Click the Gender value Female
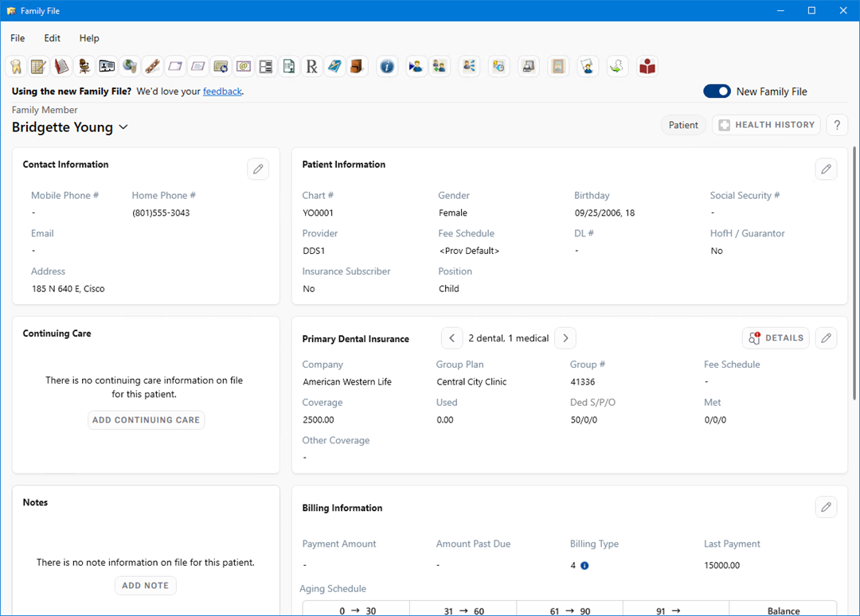The height and width of the screenshot is (616, 860). pyautogui.click(x=453, y=212)
